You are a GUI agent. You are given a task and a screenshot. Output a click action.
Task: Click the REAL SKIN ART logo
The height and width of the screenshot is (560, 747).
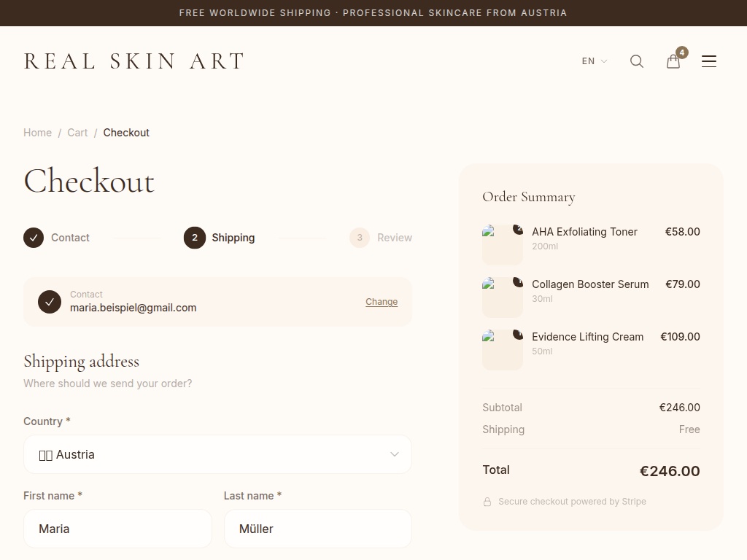pyautogui.click(x=134, y=61)
